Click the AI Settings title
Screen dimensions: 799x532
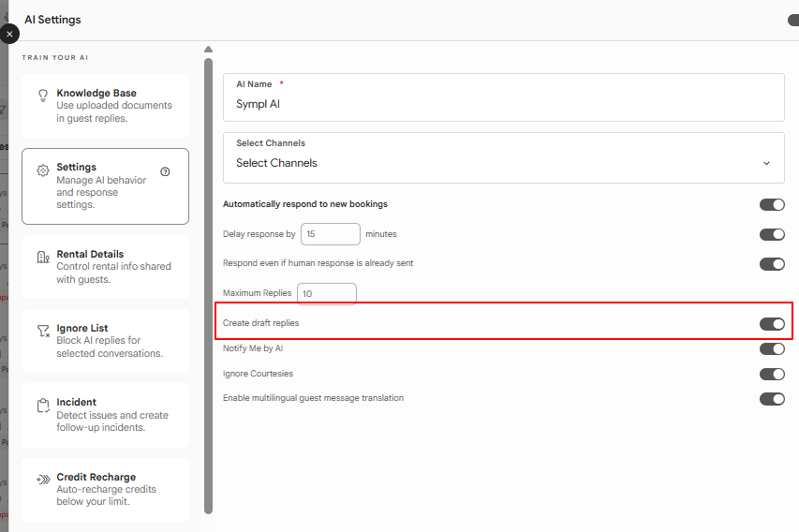pos(53,20)
